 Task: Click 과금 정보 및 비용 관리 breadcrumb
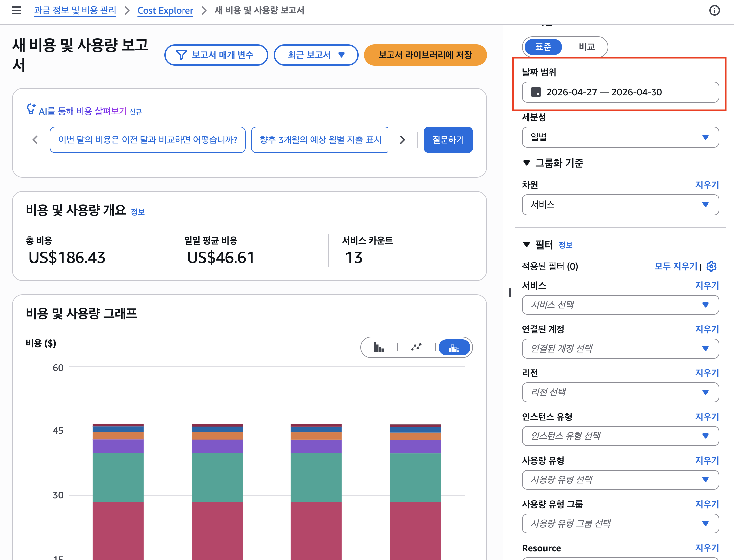tap(75, 10)
